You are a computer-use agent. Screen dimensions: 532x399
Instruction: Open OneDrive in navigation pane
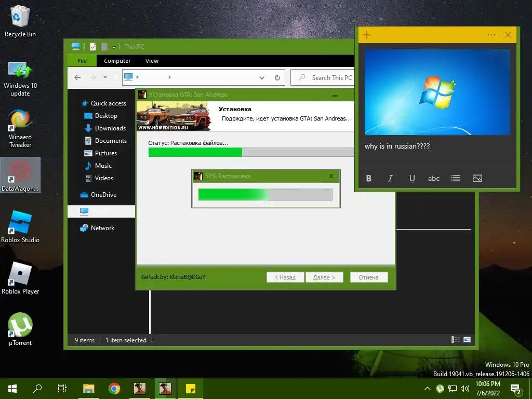coord(98,195)
